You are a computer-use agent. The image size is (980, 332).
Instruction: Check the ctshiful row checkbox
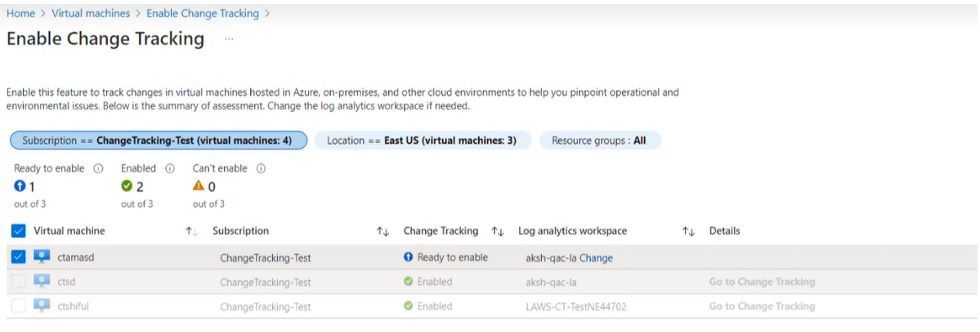(x=20, y=306)
